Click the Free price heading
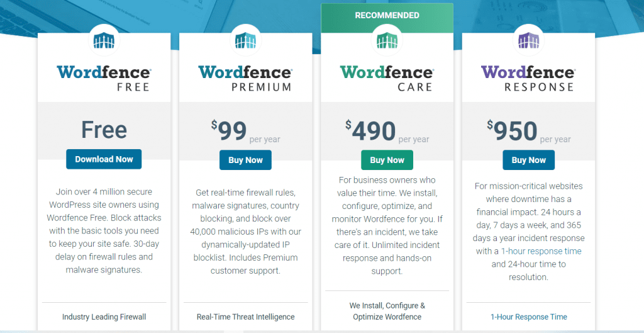The width and height of the screenshot is (644, 333). (x=104, y=130)
